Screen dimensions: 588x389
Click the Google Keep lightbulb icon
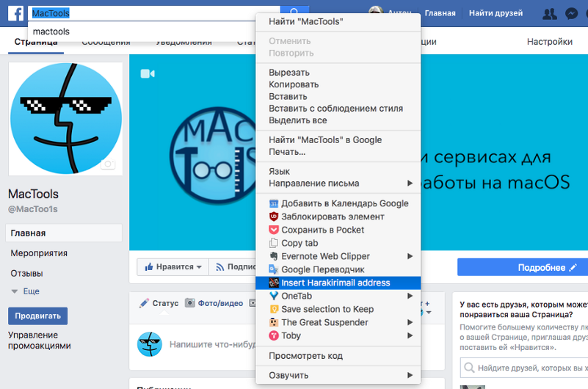(274, 309)
